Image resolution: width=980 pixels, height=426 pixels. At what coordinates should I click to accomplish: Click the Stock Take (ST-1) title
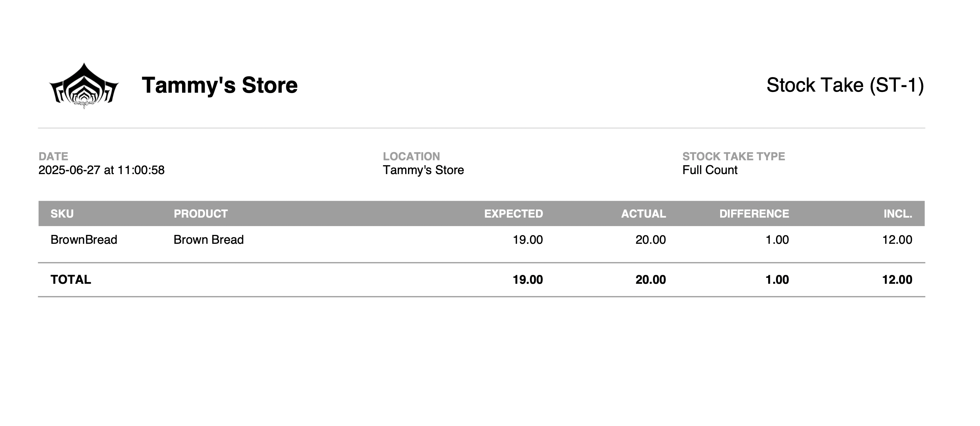[845, 85]
